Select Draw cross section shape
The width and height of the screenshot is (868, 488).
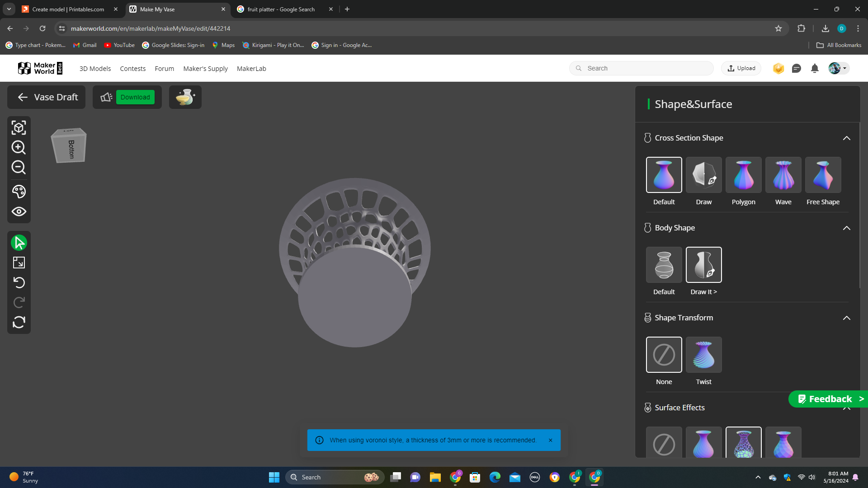[x=703, y=175]
